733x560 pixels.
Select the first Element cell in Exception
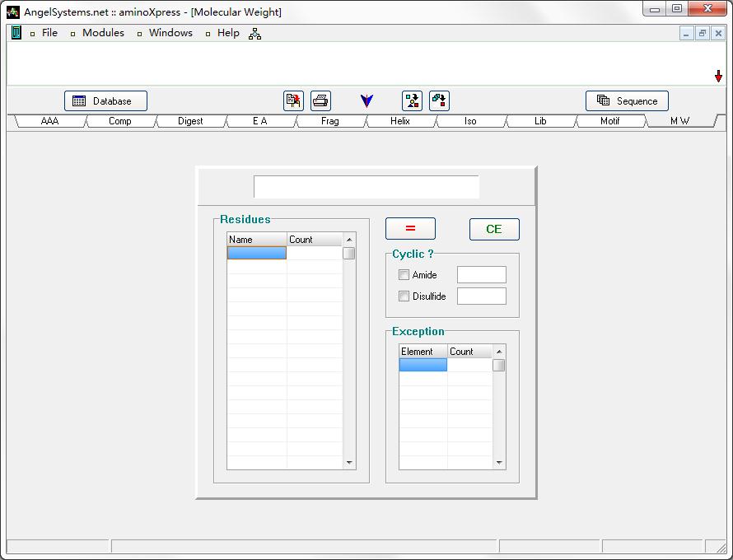pos(423,365)
